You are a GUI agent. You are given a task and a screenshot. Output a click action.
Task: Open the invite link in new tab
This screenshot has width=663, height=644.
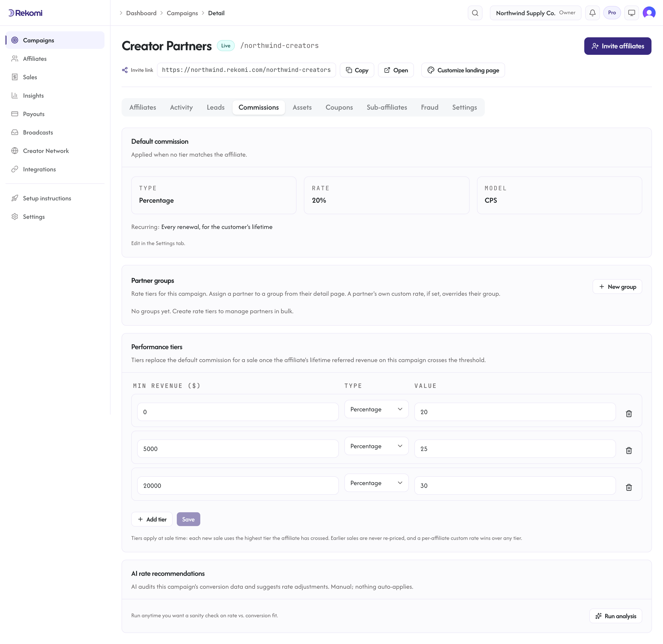pyautogui.click(x=396, y=70)
